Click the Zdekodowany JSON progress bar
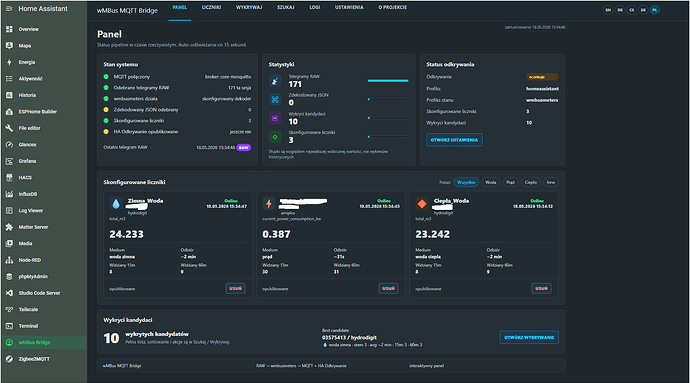 point(388,99)
